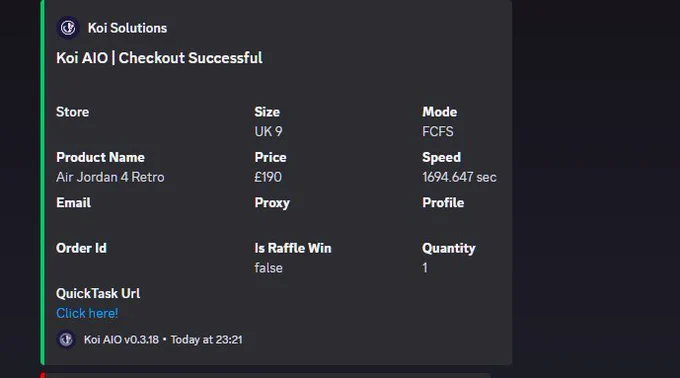This screenshot has height=378, width=680.
Task: Select the 'Koi AIO | Checkout Successful' title
Action: pyautogui.click(x=159, y=58)
